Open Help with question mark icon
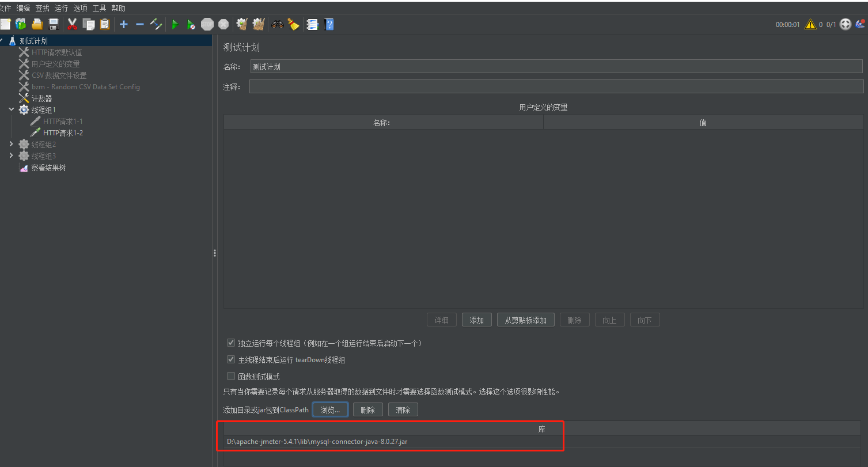 pos(329,24)
